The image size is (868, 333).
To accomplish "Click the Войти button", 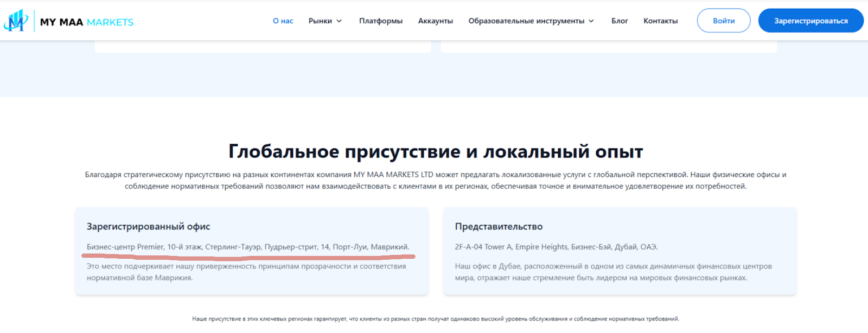I will (x=724, y=21).
